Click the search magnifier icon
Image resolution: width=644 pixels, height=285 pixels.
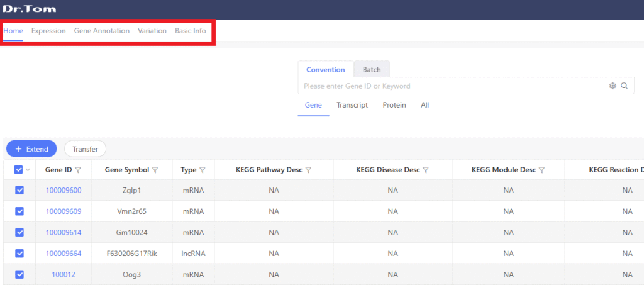[624, 86]
